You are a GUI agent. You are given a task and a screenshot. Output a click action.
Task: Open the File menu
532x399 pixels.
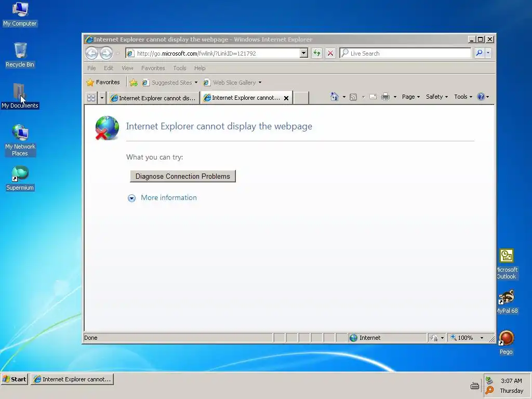point(91,68)
